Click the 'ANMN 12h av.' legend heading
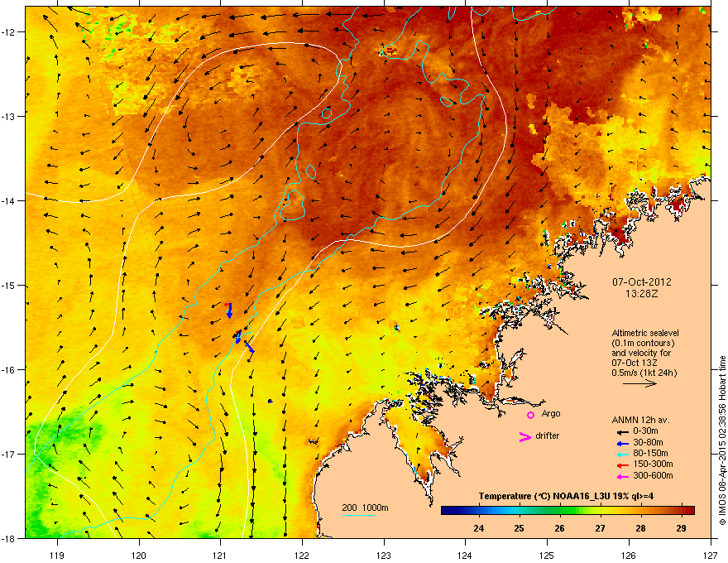 click(640, 420)
